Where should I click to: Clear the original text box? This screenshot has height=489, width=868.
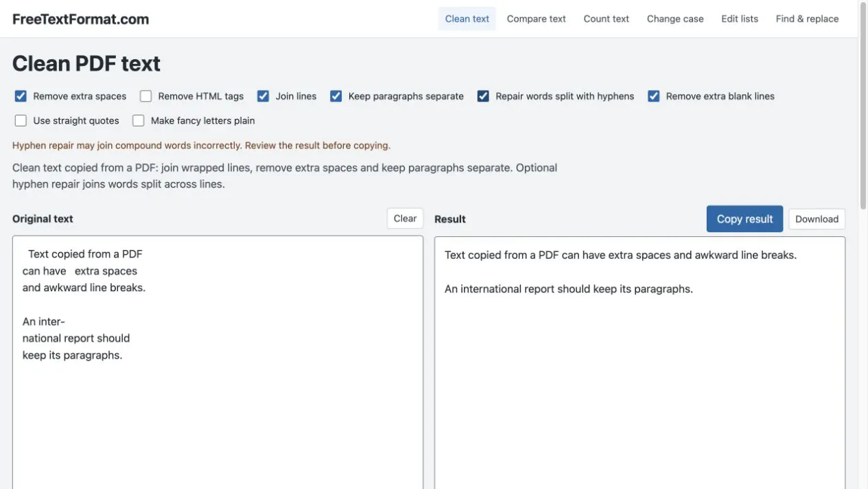point(405,218)
